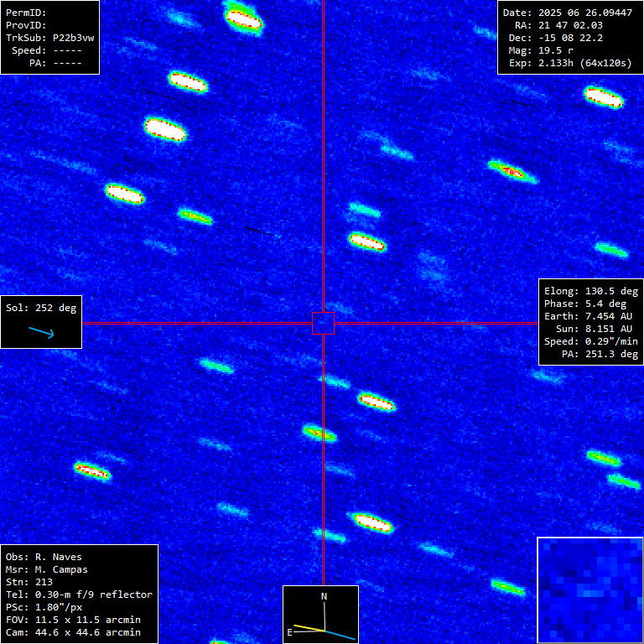
Task: Click the blue solar direction arrow
Action: coord(41,332)
